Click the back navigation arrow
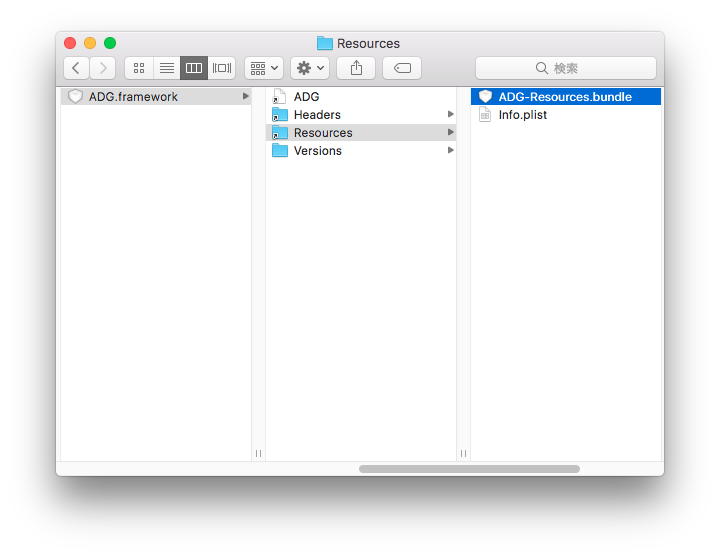Image resolution: width=720 pixels, height=556 pixels. 77,68
